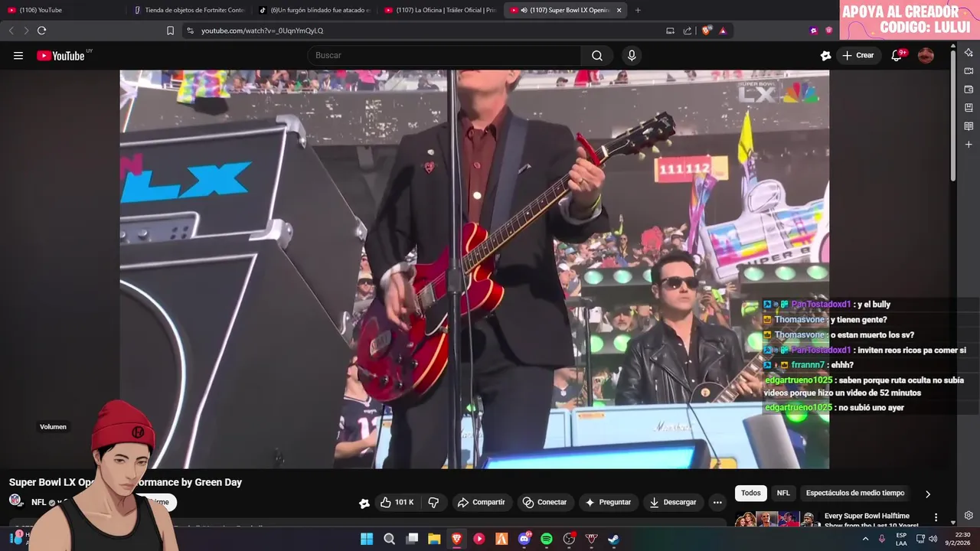This screenshot has width=980, height=551.
Task: Open Task View on taskbar
Action: tap(412, 539)
